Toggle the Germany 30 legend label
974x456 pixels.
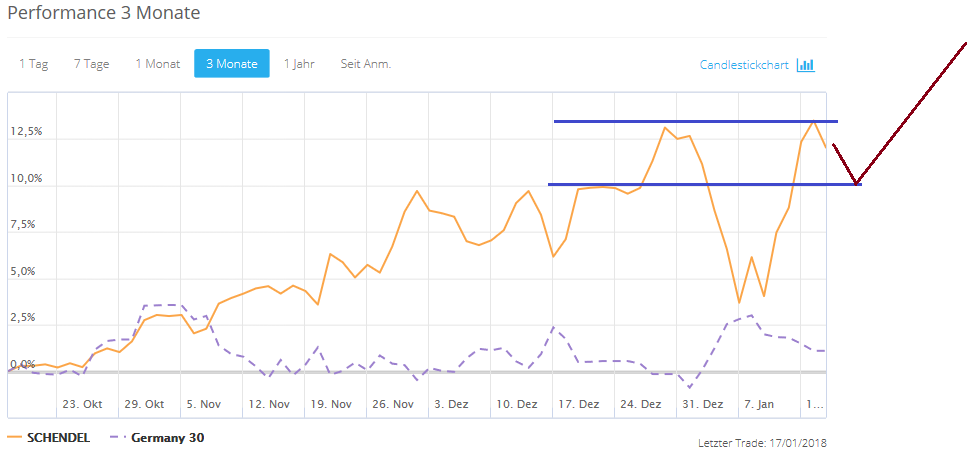168,438
